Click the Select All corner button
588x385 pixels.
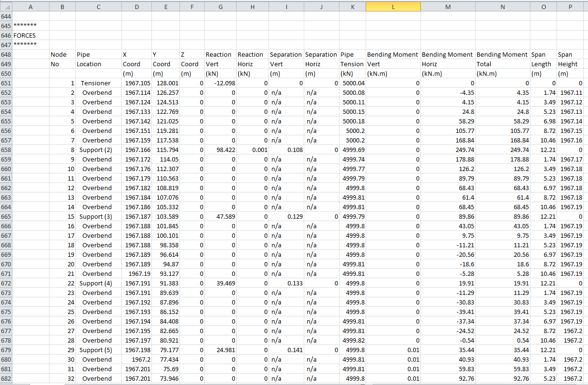(6, 7)
